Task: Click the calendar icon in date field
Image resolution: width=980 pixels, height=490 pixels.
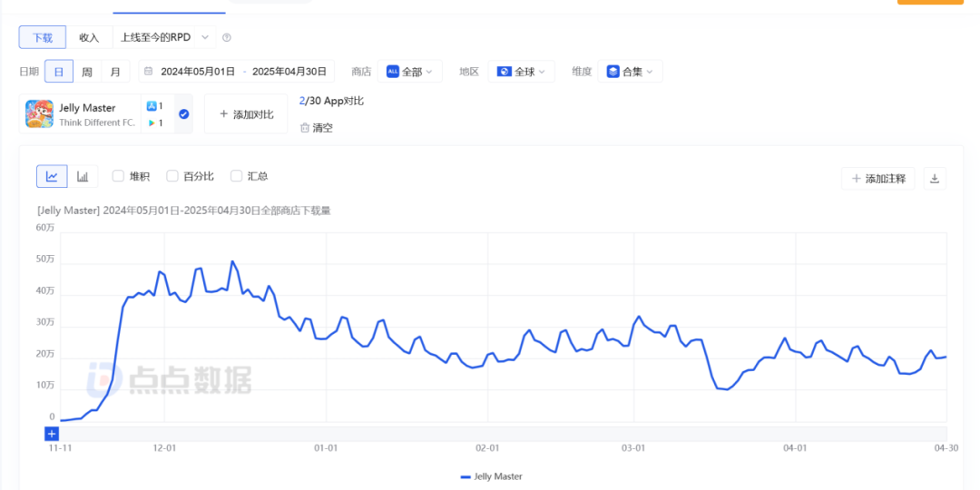Action: pyautogui.click(x=148, y=72)
